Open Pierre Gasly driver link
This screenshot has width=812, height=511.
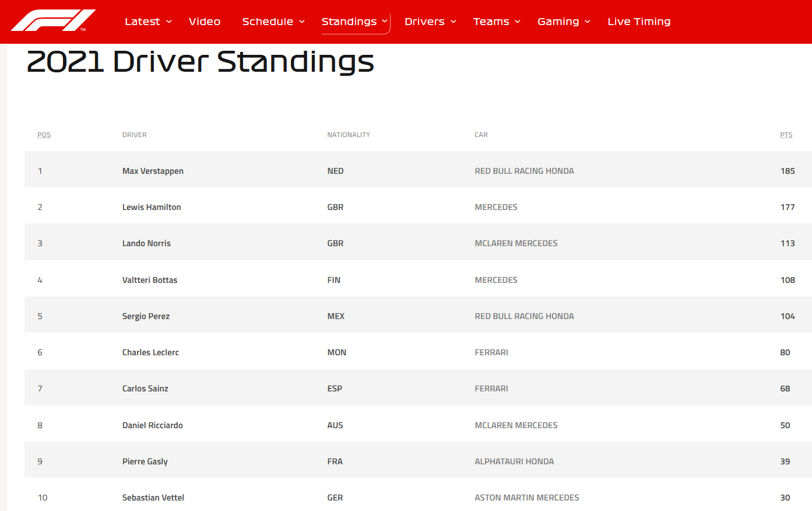(145, 461)
